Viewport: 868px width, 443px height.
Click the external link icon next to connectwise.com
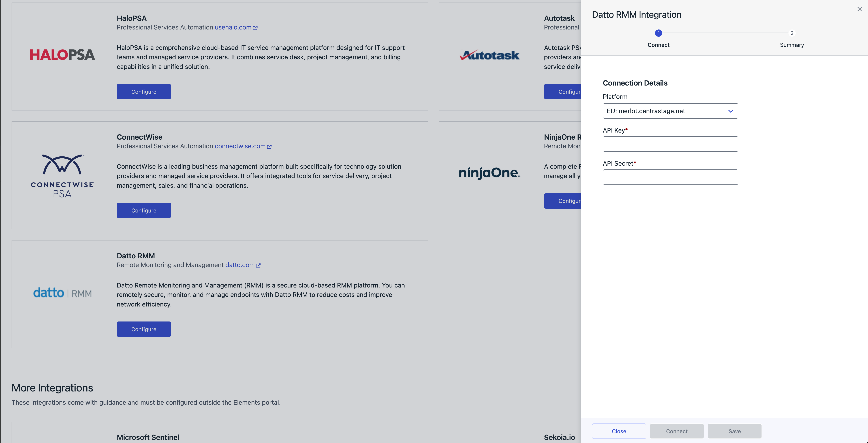pyautogui.click(x=269, y=147)
